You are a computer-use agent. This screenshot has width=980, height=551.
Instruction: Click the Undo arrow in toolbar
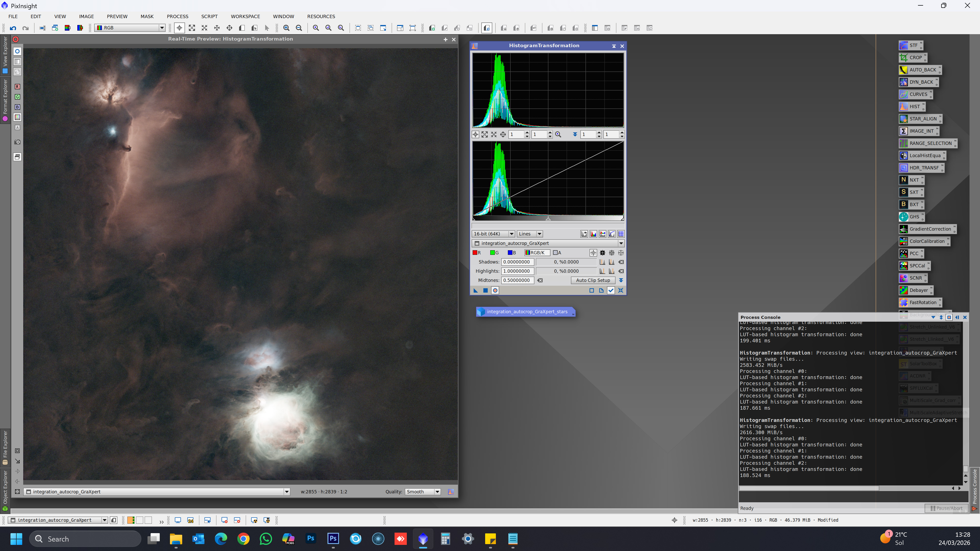13,28
